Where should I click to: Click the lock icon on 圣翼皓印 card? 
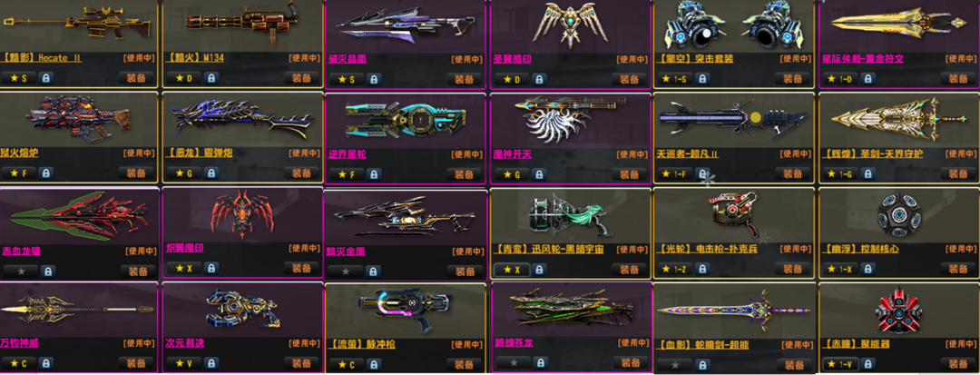coord(539,80)
